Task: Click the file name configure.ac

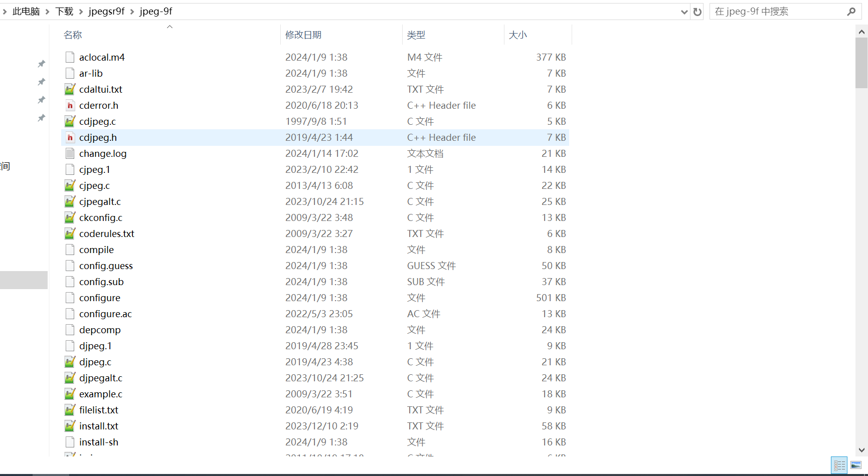Action: coord(105,314)
